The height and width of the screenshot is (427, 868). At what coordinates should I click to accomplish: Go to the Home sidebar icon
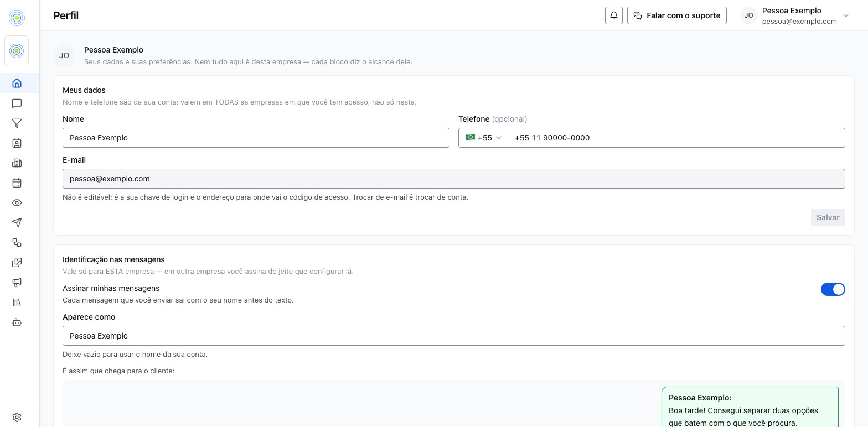[x=17, y=83]
